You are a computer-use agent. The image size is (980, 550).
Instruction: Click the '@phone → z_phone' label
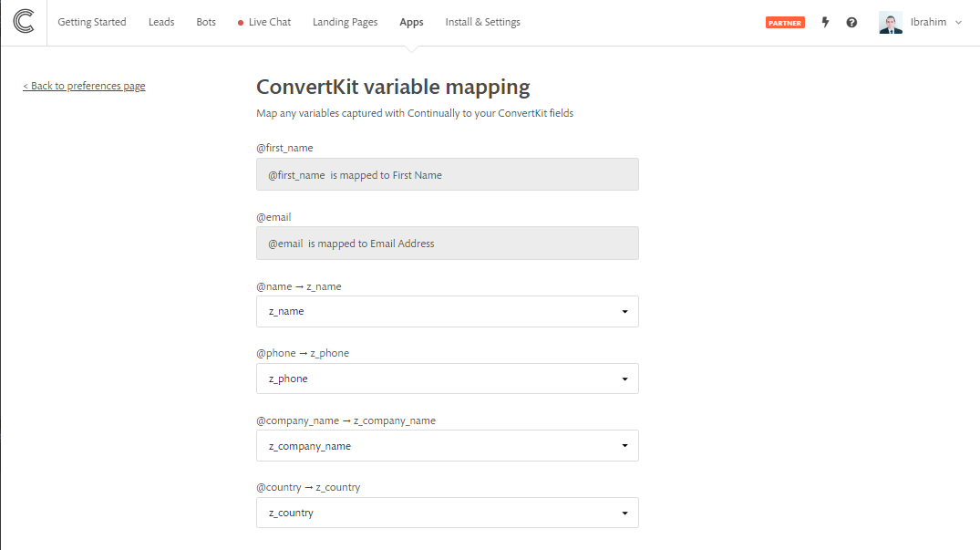tap(303, 353)
